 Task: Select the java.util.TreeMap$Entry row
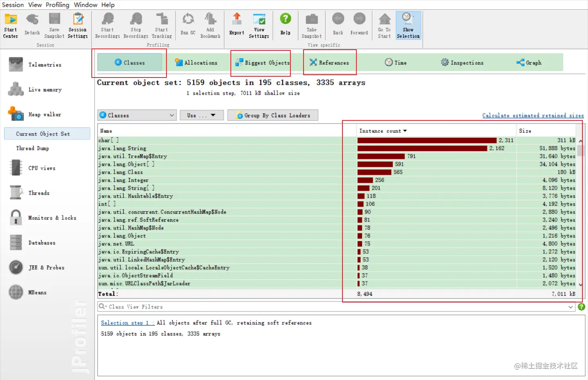[x=337, y=156]
